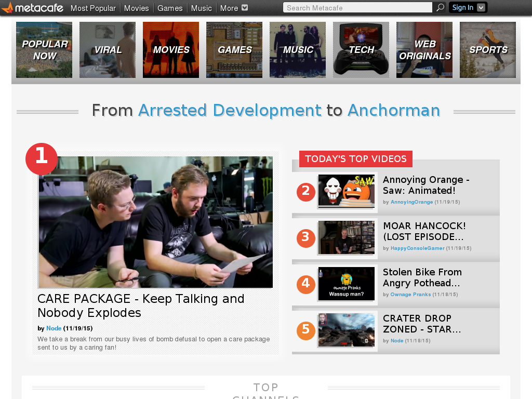Visit the Ownage Pranks channel link
532x399 pixels.
point(410,294)
